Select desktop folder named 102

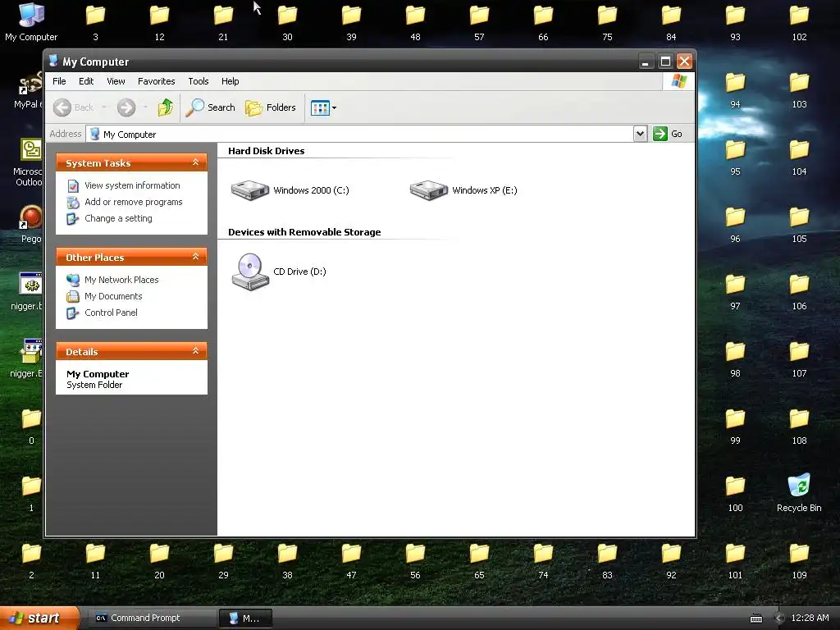coord(799,22)
